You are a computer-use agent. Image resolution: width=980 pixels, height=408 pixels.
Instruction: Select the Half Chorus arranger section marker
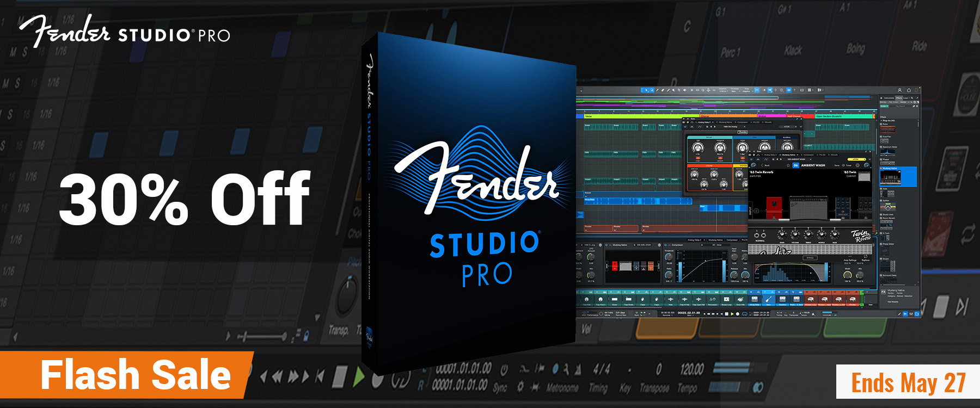click(800, 116)
